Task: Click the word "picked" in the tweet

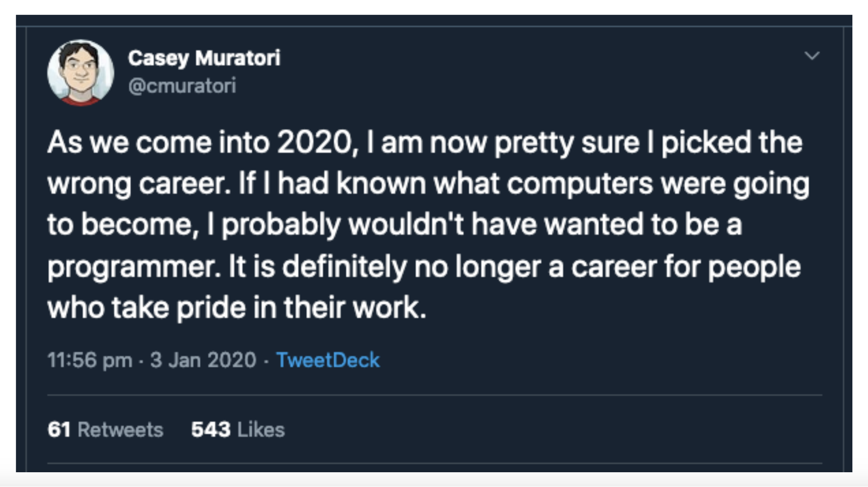Action: click(x=706, y=142)
